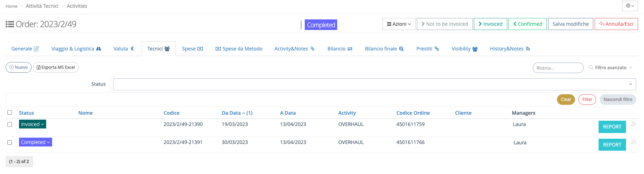Viewport: 644px width, 174px height.
Task: Open the Prestiti tab
Action: pyautogui.click(x=427, y=49)
